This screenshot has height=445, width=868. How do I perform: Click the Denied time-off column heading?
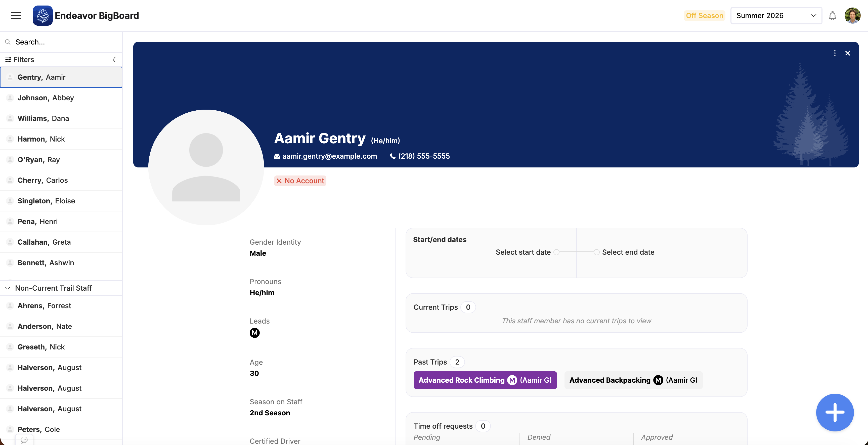(x=538, y=437)
